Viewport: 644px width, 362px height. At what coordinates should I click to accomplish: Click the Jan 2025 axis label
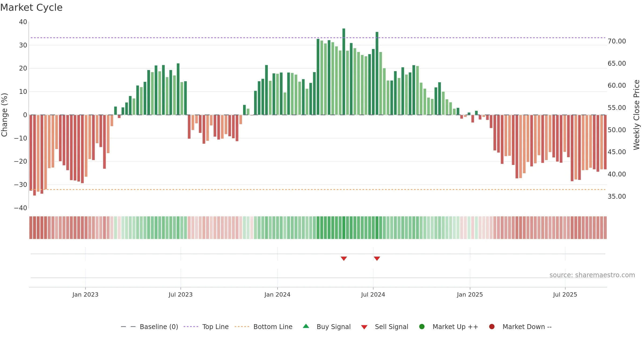[470, 294]
